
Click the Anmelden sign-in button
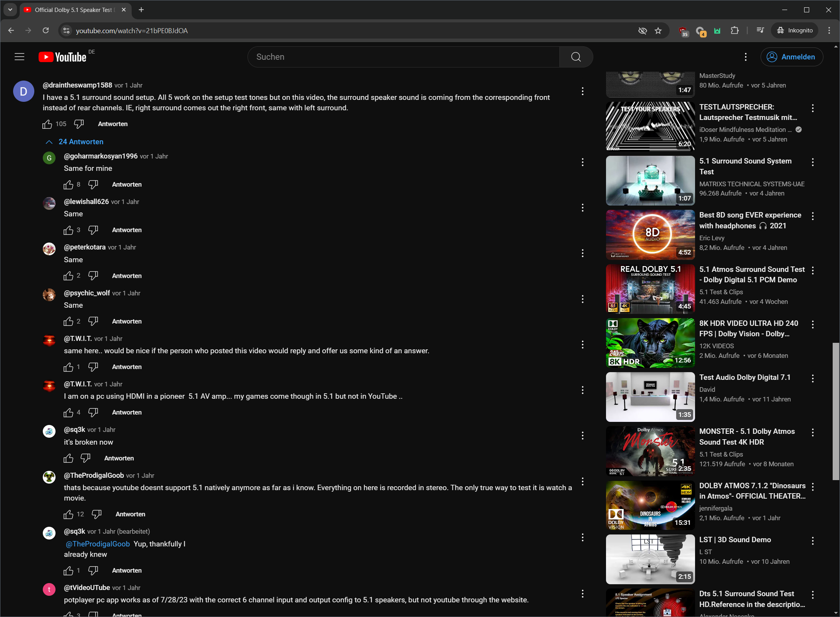tap(791, 57)
